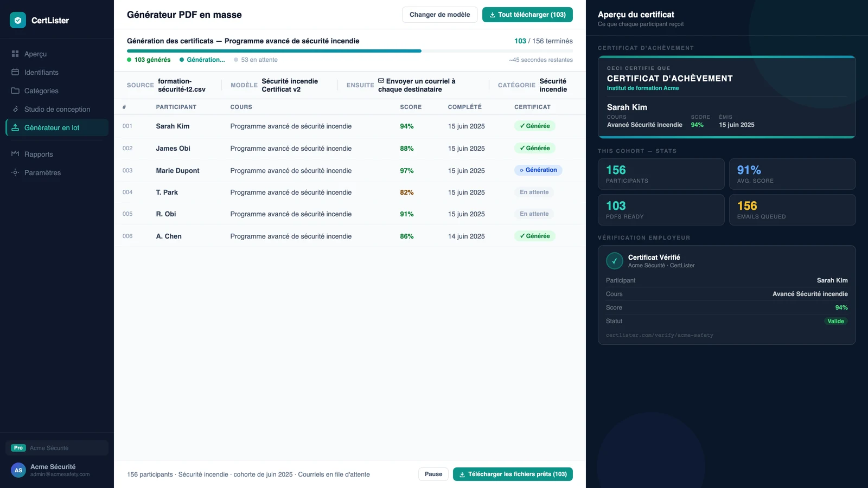This screenshot has height=488, width=868.
Task: Click the Certificat Vérifié checkmark icon
Action: [615, 261]
